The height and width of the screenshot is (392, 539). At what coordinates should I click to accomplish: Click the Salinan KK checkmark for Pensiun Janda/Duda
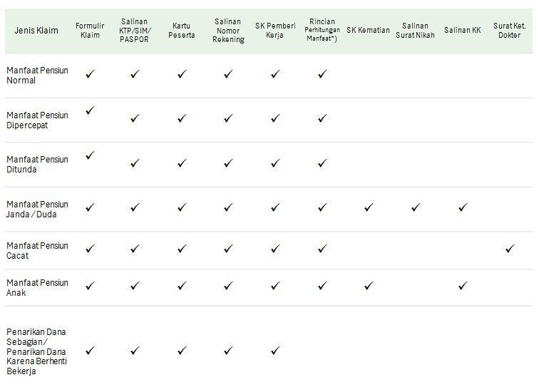coord(463,207)
